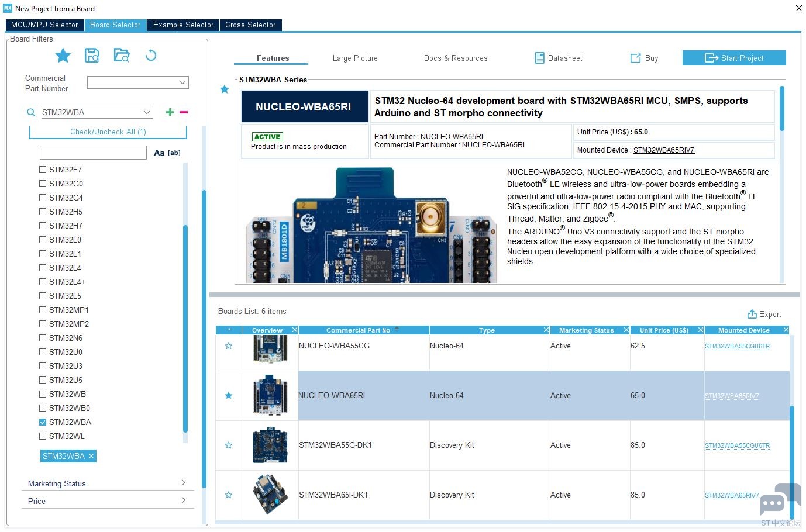Click the Buy button

[x=644, y=58]
